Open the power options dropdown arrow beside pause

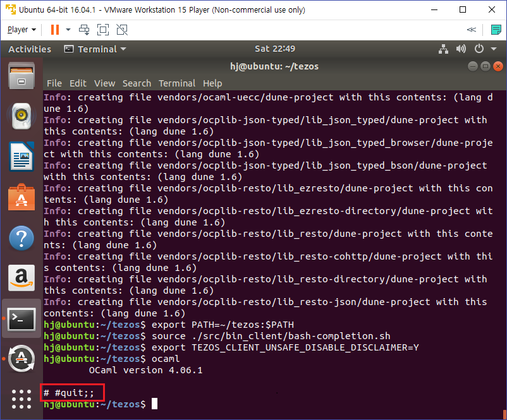[68, 30]
